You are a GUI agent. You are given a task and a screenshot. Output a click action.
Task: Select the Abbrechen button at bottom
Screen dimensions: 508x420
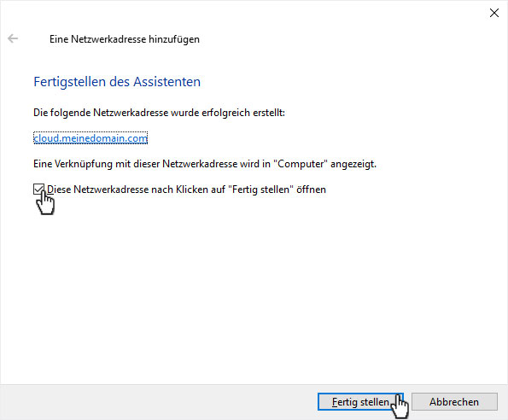(454, 402)
